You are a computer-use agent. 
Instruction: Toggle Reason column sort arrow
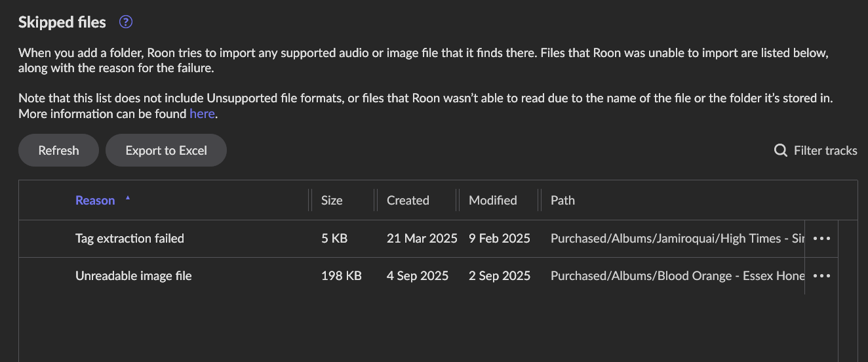(x=128, y=198)
